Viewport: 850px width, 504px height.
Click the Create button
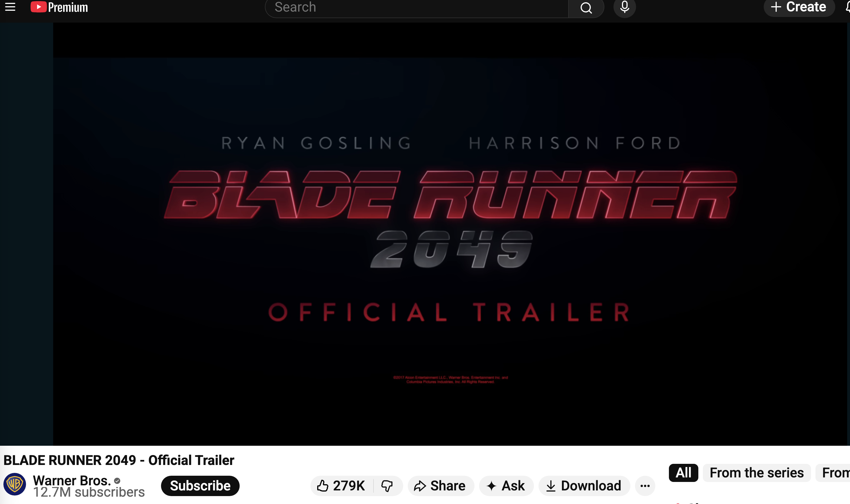(x=799, y=7)
